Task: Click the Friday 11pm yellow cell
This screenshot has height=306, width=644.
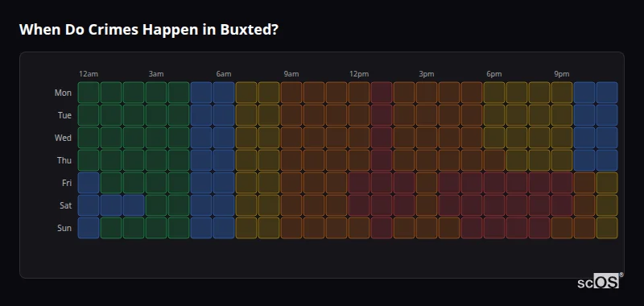Action: tap(607, 183)
